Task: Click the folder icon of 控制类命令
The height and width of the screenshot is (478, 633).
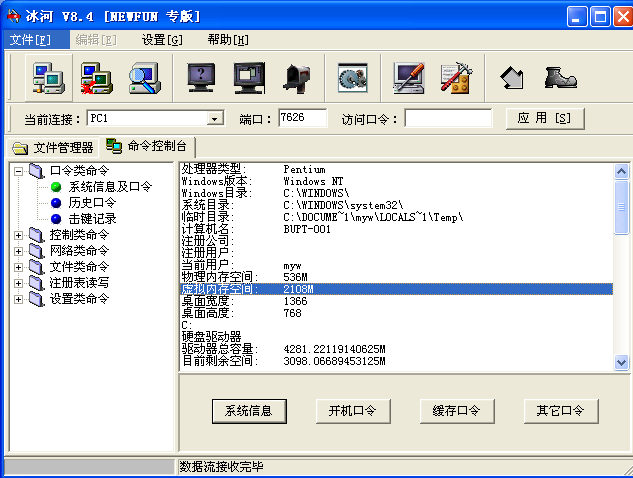Action: 36,235
